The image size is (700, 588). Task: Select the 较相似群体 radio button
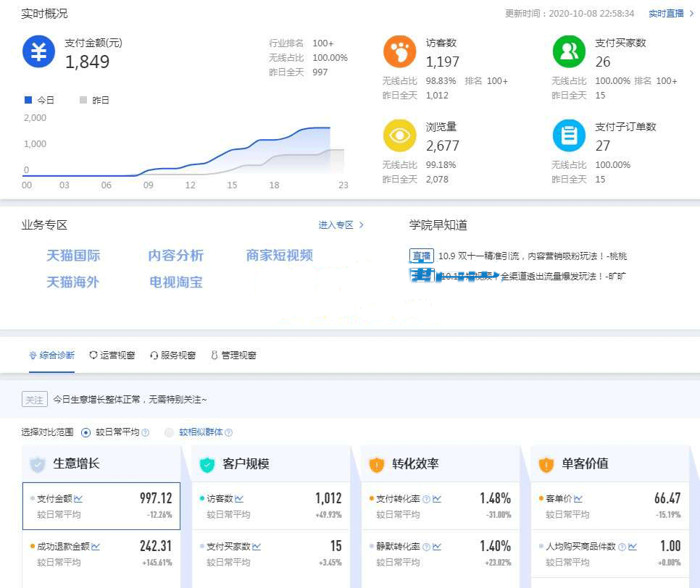[x=170, y=432]
